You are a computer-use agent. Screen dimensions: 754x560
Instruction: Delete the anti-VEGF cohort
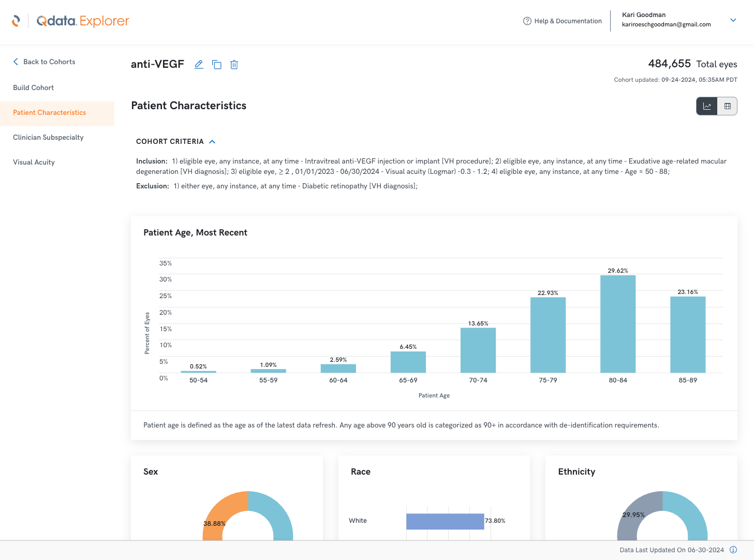[x=234, y=64]
